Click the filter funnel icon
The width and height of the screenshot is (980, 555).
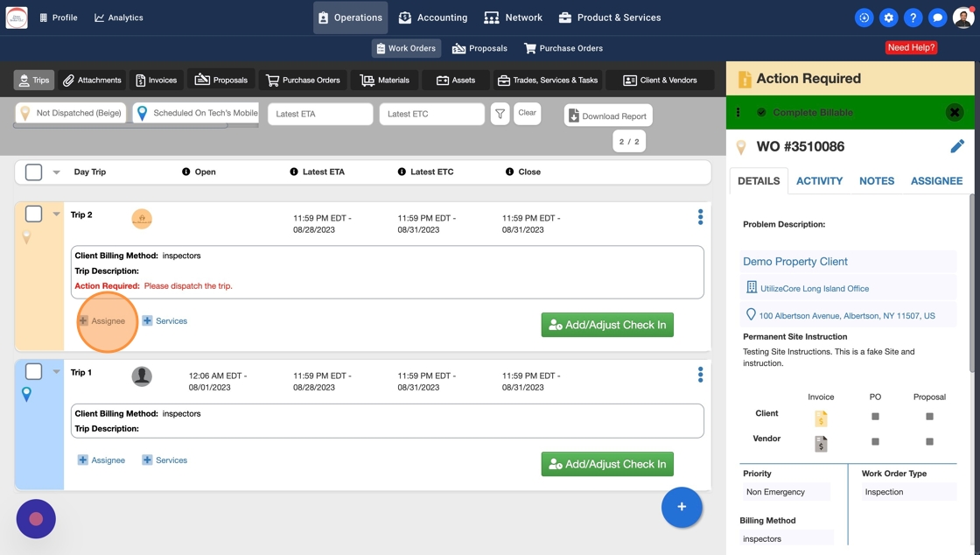[x=500, y=114]
